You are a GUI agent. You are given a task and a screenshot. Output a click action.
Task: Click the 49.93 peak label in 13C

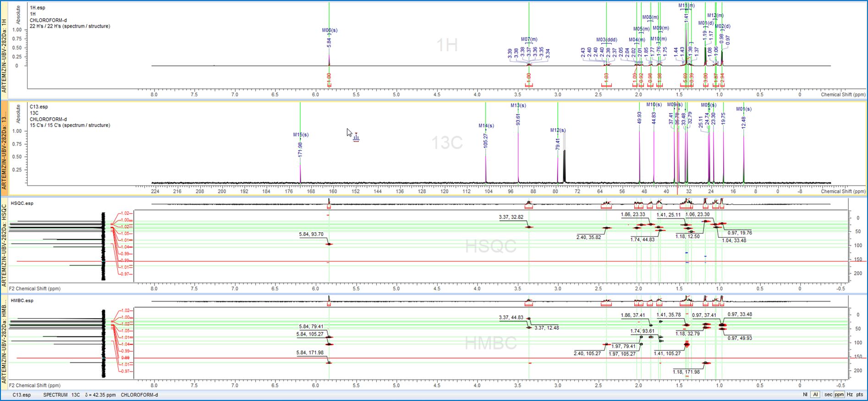(640, 118)
